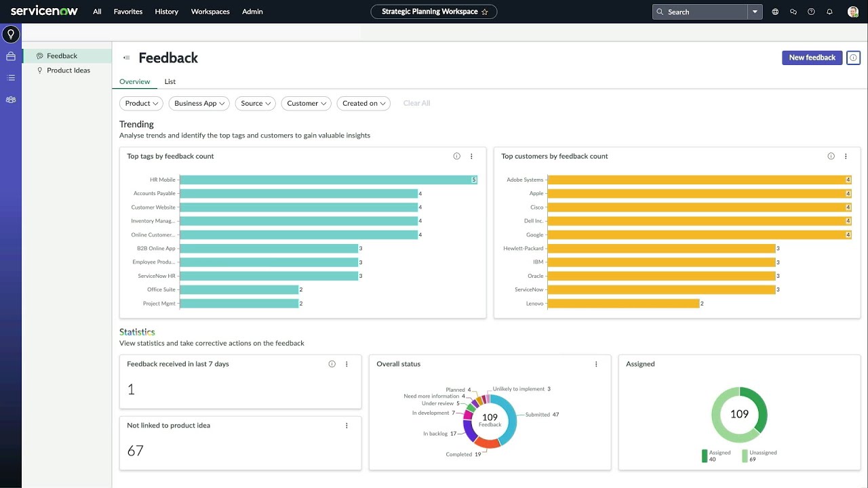868x488 pixels.
Task: Click the 'In backlog 17' label in Overall status
Action: pos(439,434)
